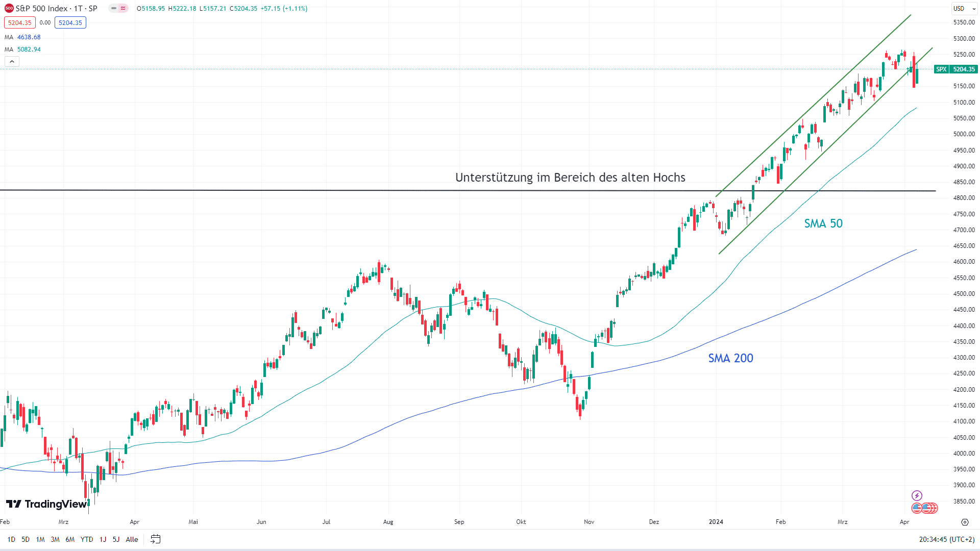Viewport: 980px width, 551px height.
Task: Open chart settings hexagon gear icon
Action: point(965,522)
